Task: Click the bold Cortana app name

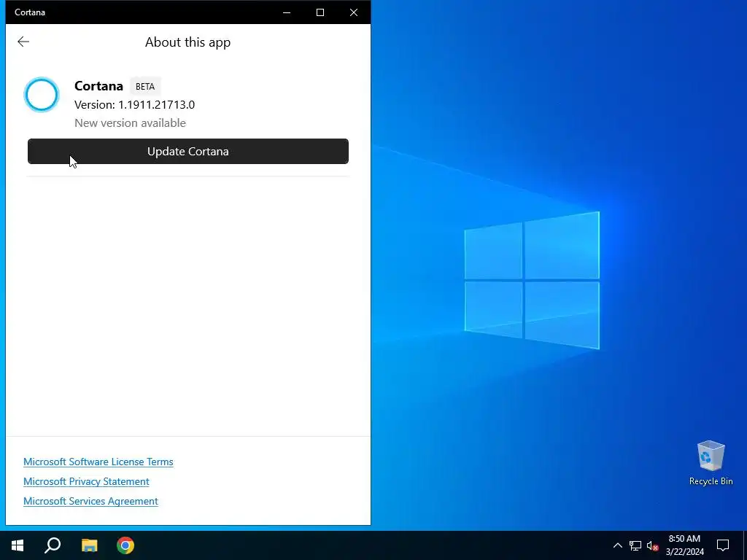Action: (98, 86)
